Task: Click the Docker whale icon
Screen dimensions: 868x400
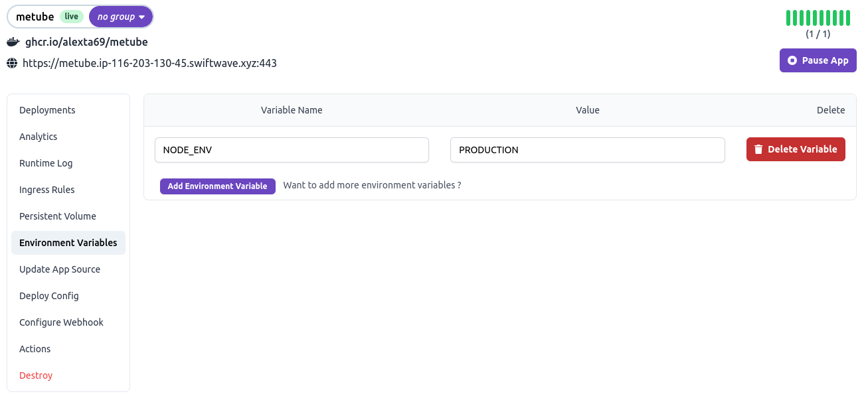Action: pos(13,42)
